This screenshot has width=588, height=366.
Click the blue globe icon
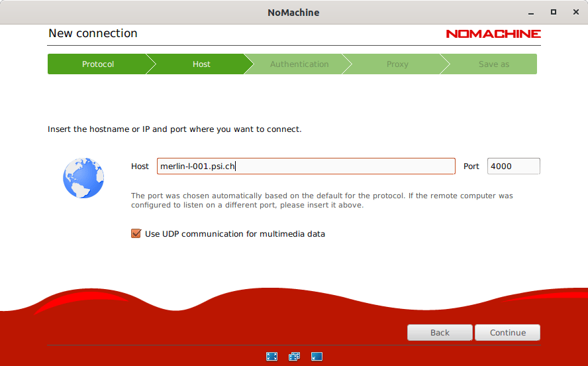click(83, 178)
